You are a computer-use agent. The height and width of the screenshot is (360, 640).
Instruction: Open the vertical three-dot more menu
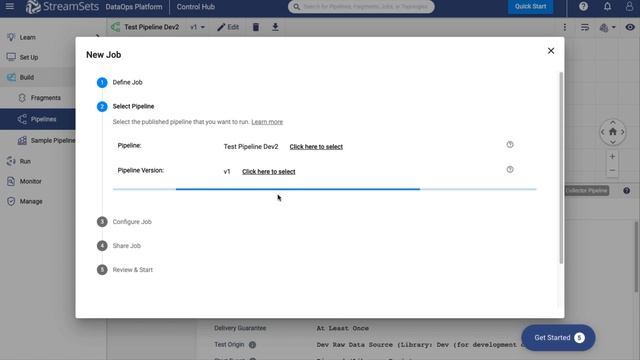pos(564,27)
